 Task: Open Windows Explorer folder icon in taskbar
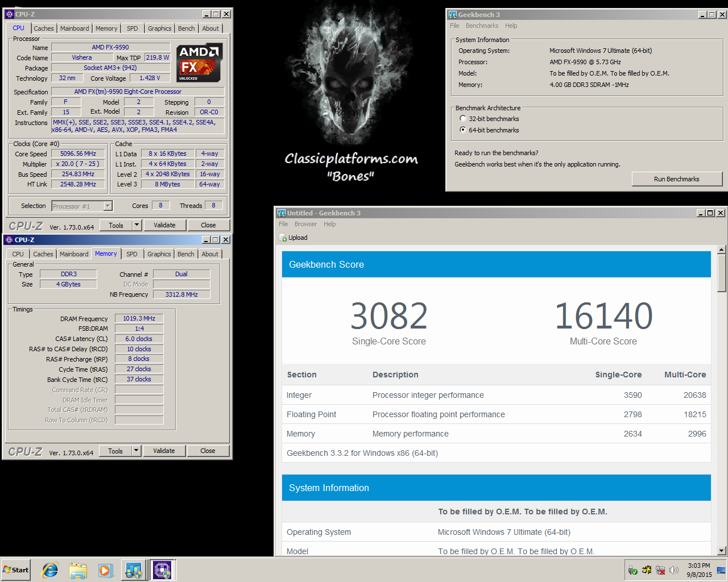coord(78,570)
